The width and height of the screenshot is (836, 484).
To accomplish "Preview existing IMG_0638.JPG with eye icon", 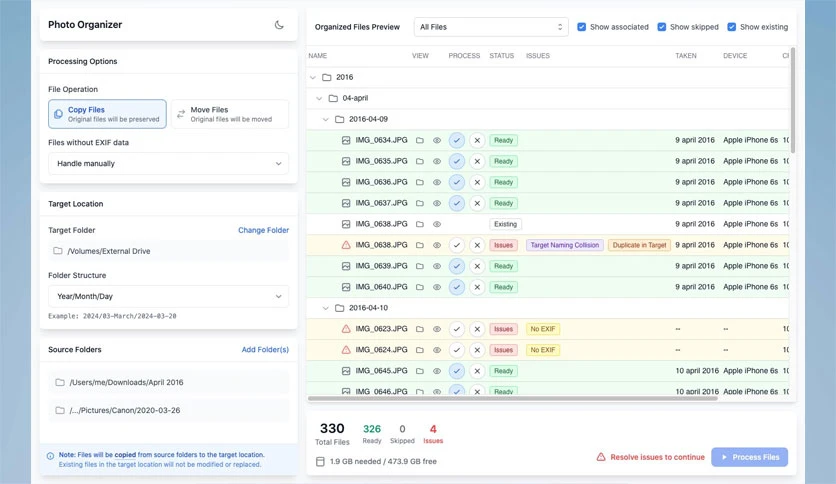I will [x=437, y=224].
